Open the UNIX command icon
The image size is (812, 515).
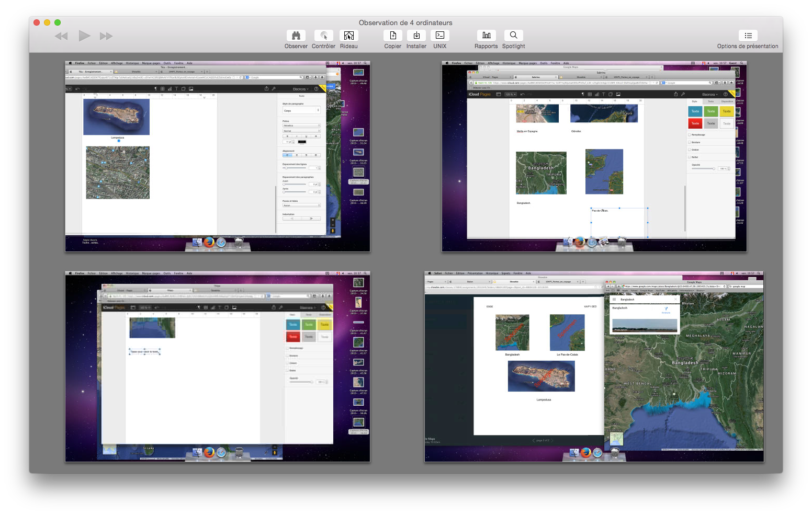[x=440, y=36]
